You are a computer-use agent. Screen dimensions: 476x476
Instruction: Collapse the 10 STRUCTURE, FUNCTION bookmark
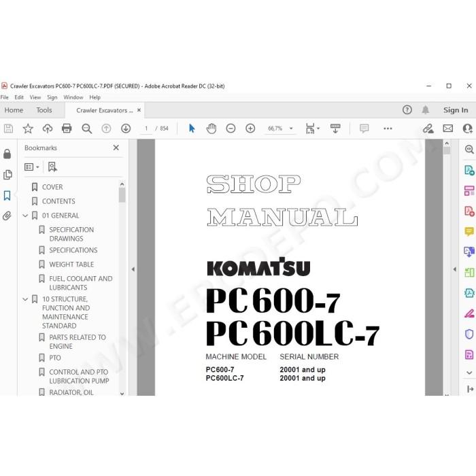[x=26, y=299]
